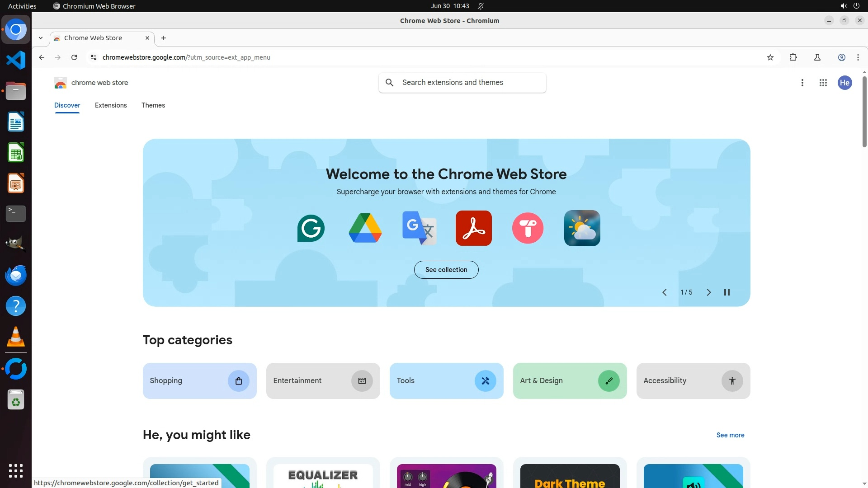Screen dimensions: 868x488
Task: Open the Chrome Web Store three-dot menu
Action: pos(802,83)
